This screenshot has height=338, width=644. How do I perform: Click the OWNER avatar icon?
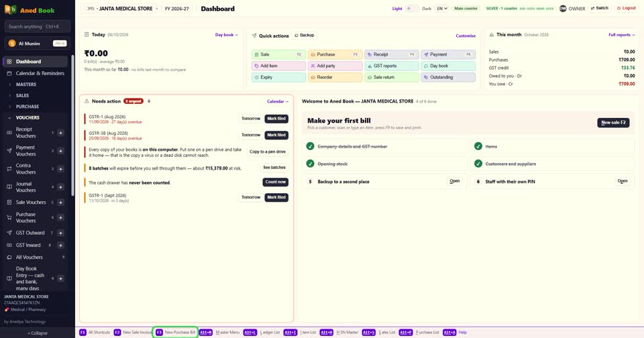563,8
